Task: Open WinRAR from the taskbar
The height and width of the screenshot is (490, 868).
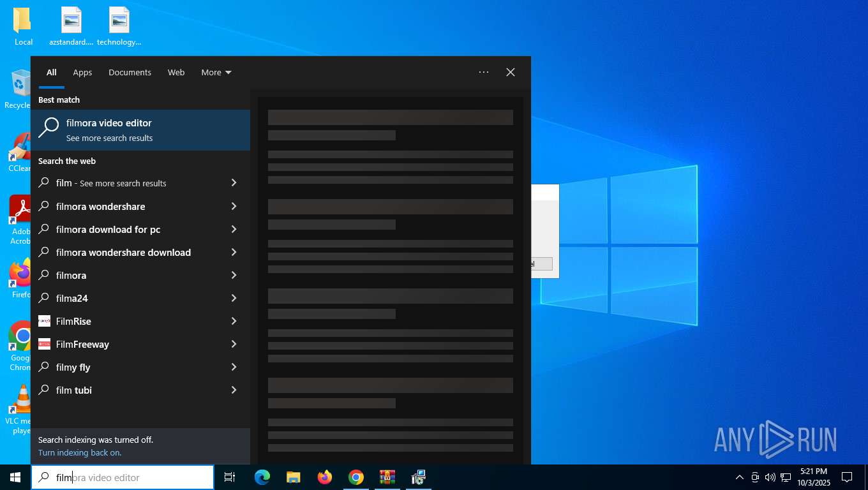Action: 387,477
